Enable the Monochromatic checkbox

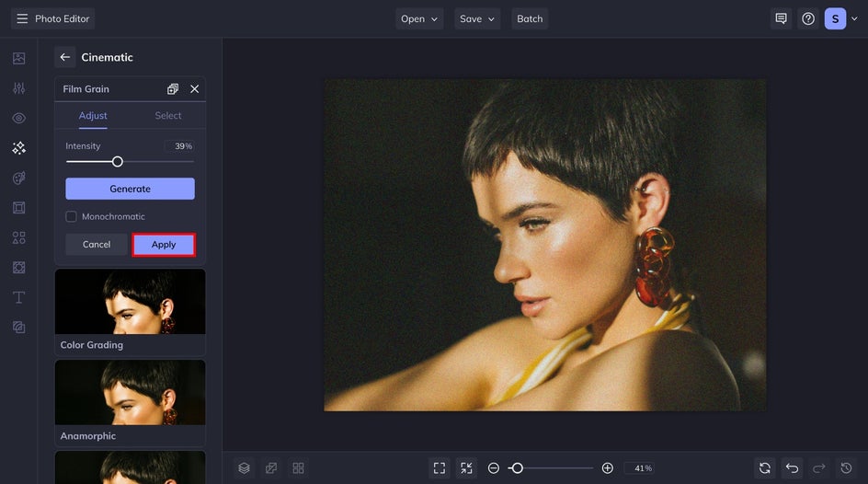coord(71,216)
